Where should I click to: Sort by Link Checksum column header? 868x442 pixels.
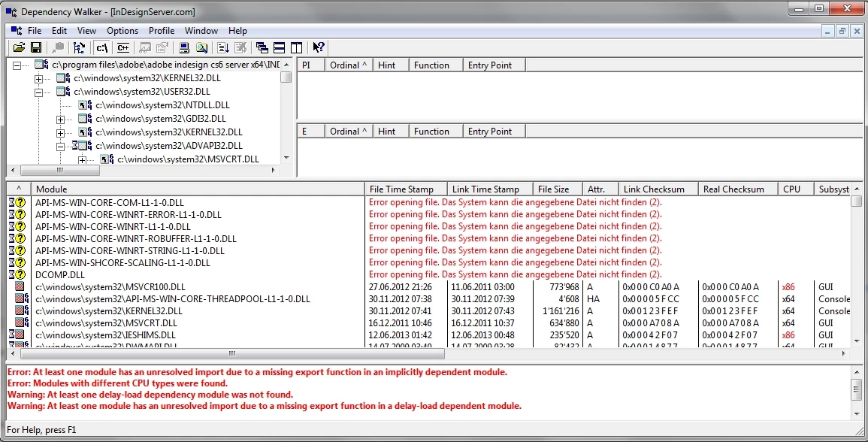tap(659, 189)
